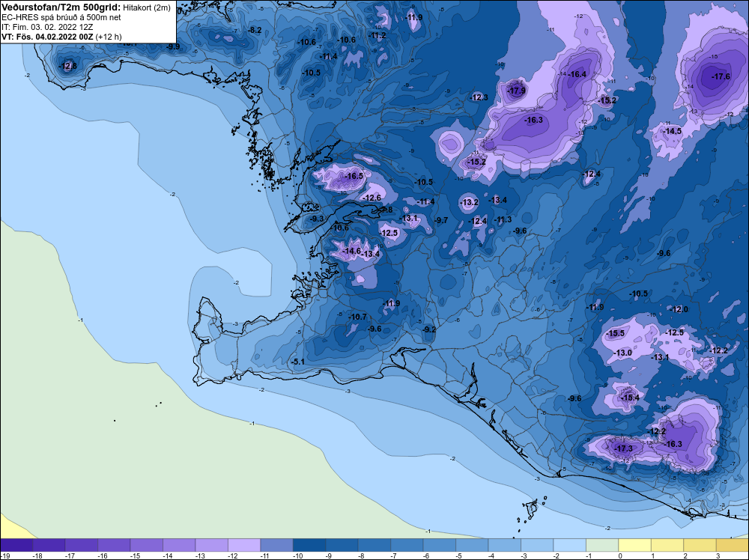Click the legend swatch between 2 and 3

click(x=700, y=545)
